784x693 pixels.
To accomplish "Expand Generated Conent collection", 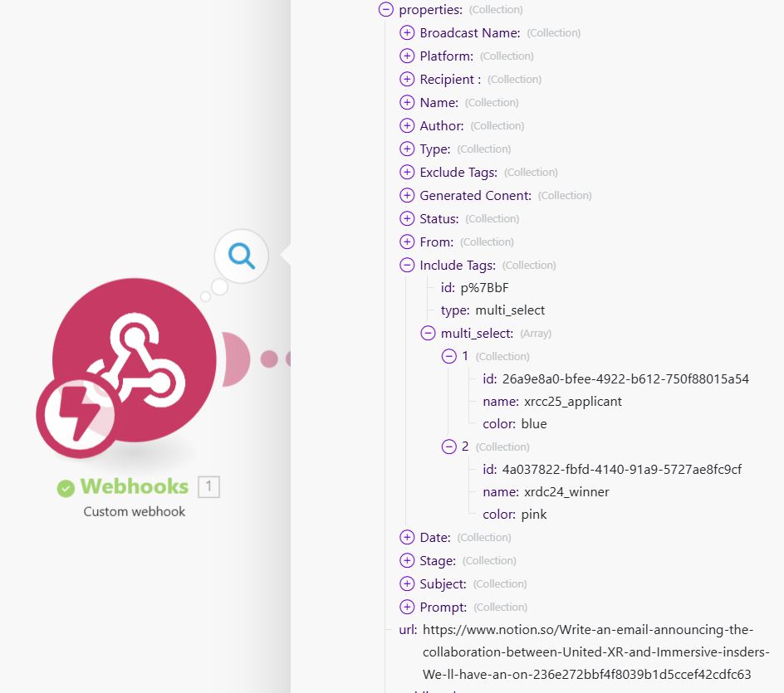I will (x=407, y=195).
